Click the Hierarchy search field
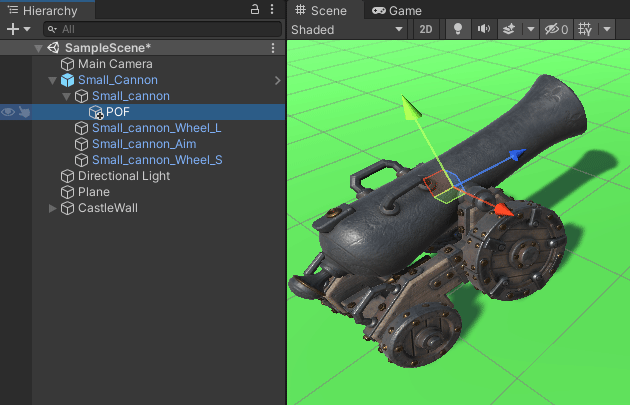Viewport: 630px width, 405px height. (160, 29)
